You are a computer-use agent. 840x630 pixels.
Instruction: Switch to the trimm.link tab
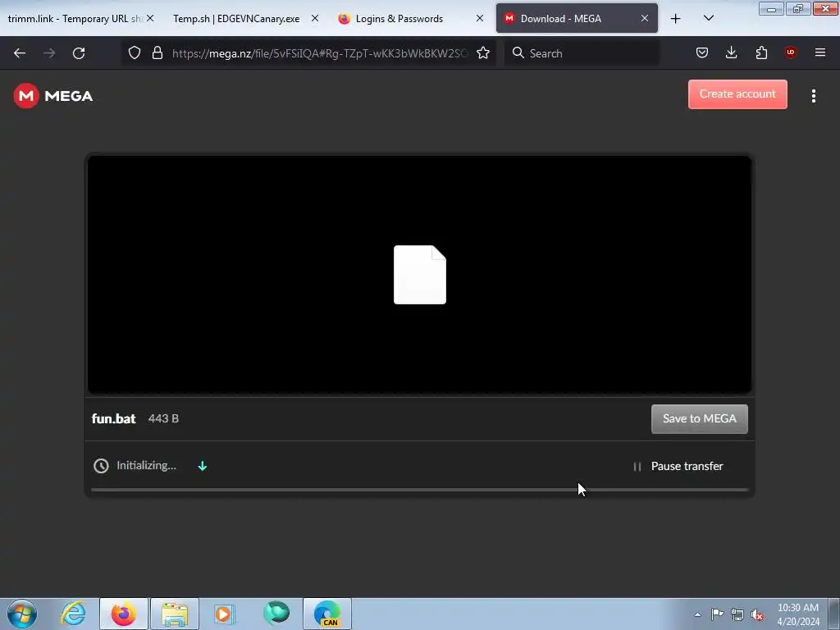pos(75,19)
